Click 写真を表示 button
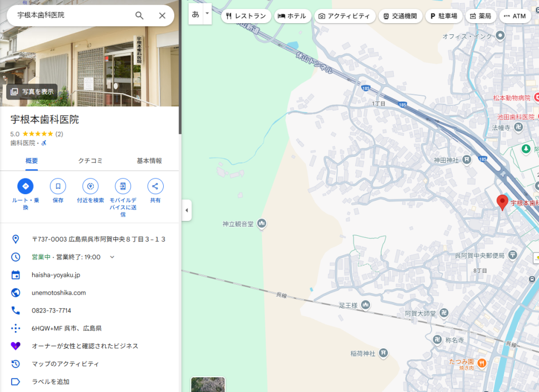 tap(32, 92)
